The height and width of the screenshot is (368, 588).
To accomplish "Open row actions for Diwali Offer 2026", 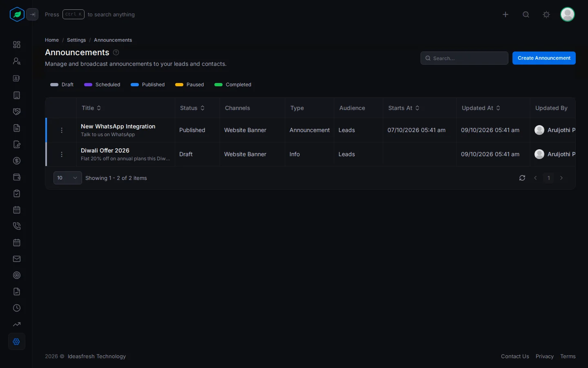I will [62, 154].
